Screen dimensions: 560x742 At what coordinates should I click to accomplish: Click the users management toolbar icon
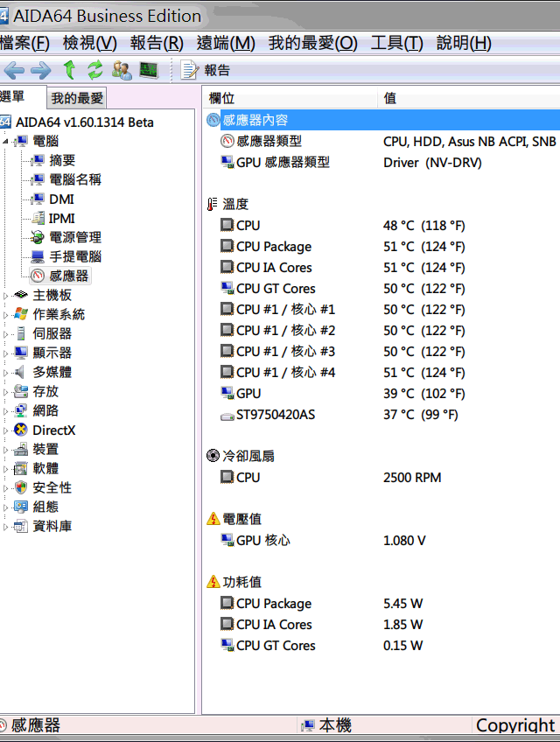122,70
